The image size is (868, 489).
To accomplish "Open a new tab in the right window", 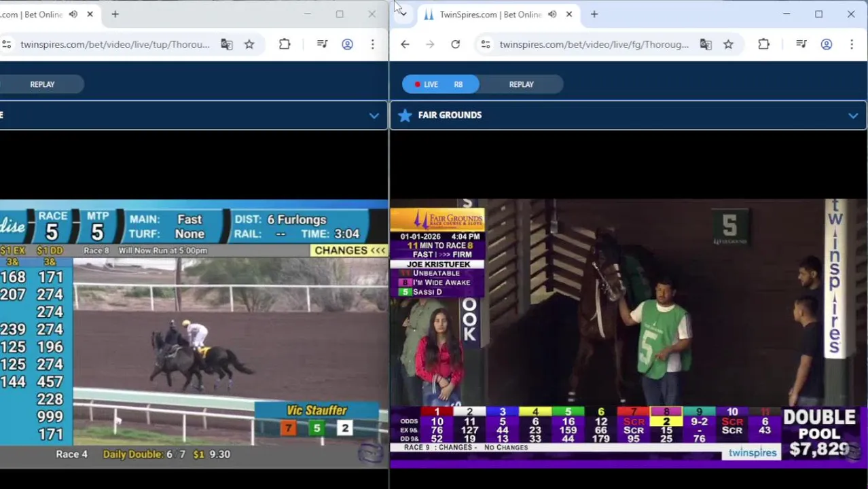I will (594, 14).
